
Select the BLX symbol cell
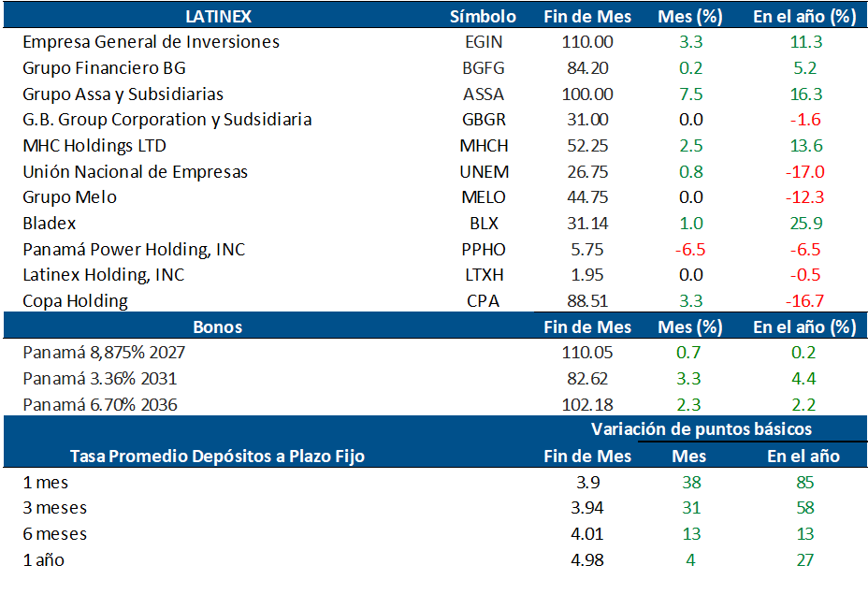click(484, 224)
